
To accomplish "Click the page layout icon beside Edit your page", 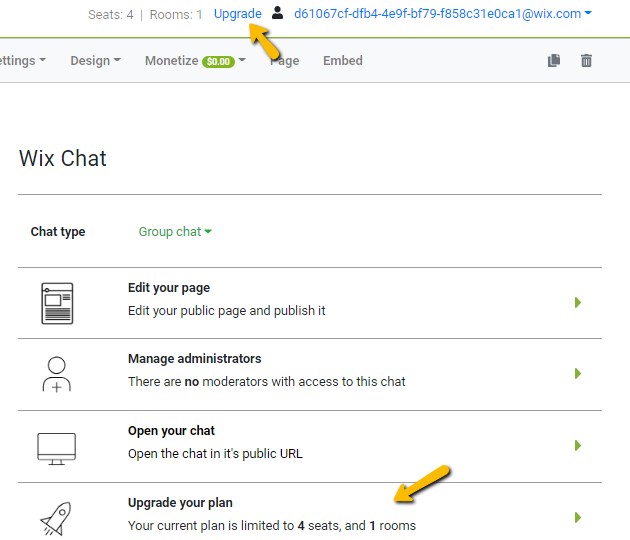I will (x=57, y=303).
